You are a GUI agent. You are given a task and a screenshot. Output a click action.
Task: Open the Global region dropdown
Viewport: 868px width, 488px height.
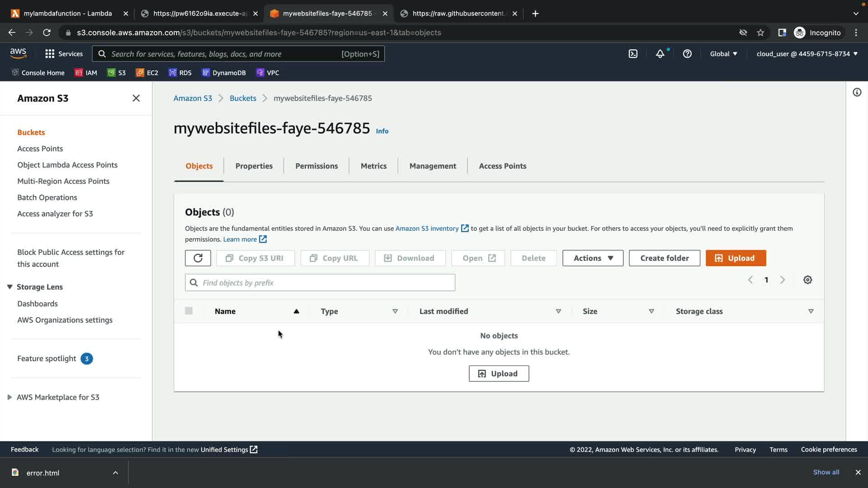[723, 54]
